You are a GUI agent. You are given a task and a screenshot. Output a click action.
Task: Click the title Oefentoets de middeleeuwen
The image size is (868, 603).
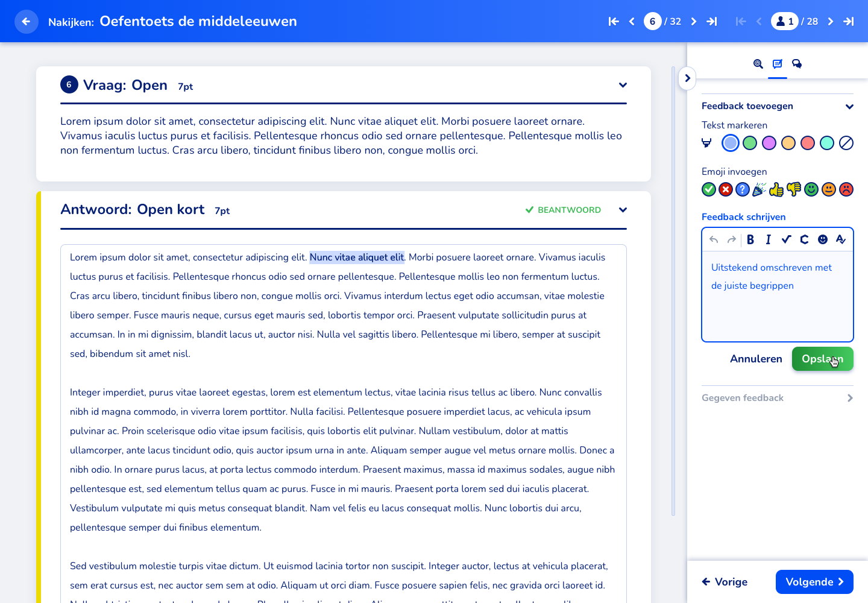coord(198,21)
